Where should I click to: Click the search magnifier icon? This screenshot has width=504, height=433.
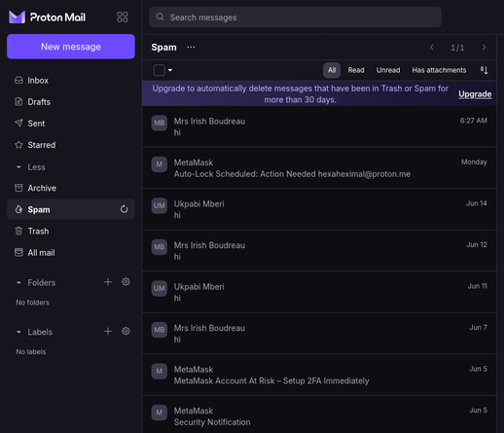pos(160,17)
